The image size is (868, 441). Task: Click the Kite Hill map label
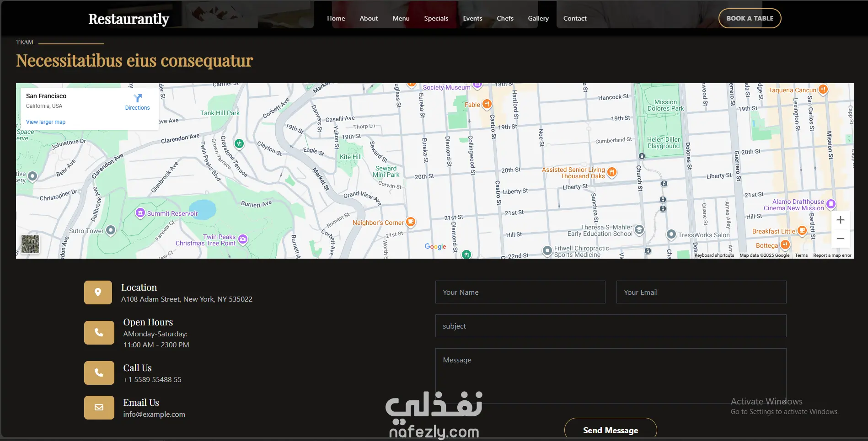tap(351, 157)
